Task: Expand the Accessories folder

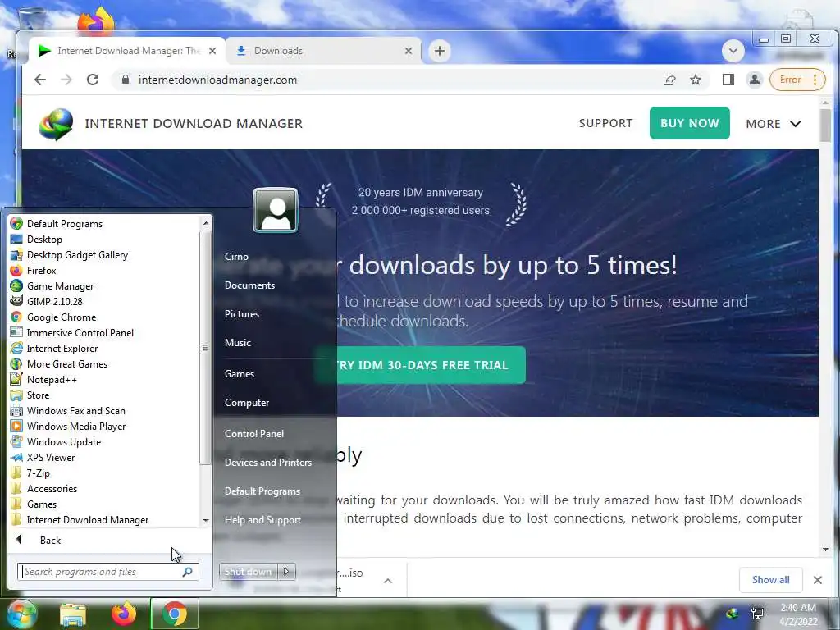Action: click(x=52, y=489)
